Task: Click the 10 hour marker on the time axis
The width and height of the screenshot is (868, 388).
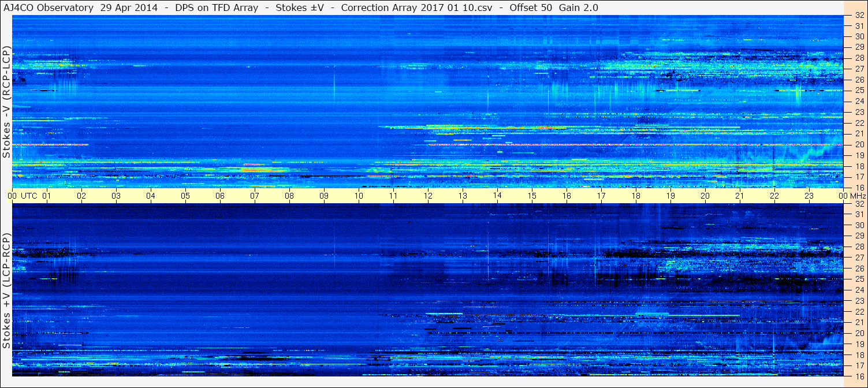Action: (x=359, y=196)
